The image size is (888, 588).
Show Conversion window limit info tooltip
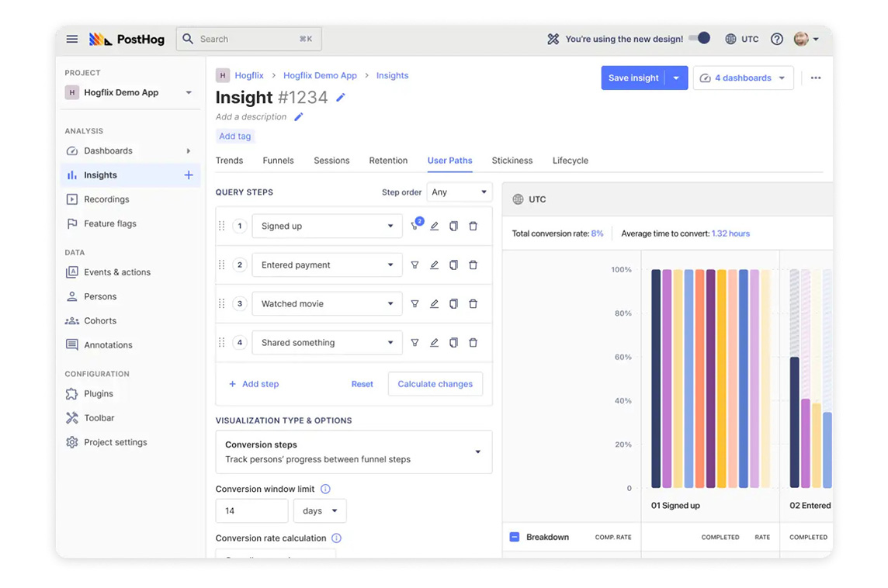click(326, 489)
